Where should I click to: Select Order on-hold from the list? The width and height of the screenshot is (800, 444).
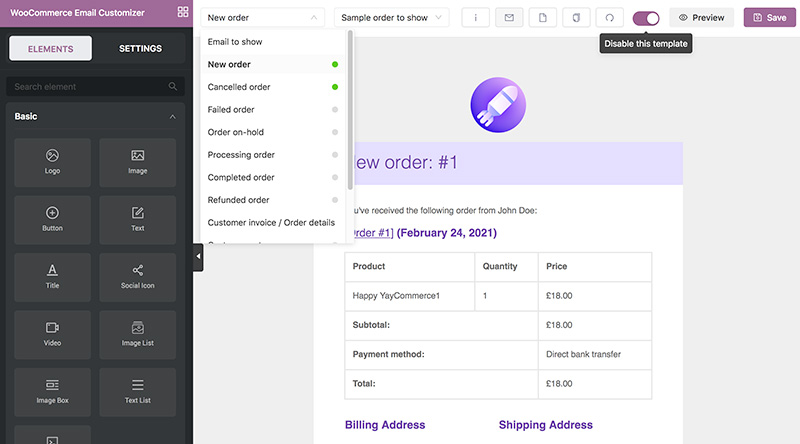click(x=273, y=132)
